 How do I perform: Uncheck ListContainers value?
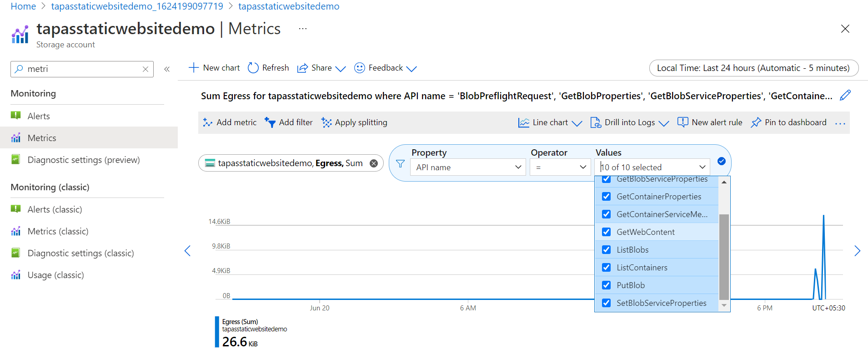[x=607, y=268]
